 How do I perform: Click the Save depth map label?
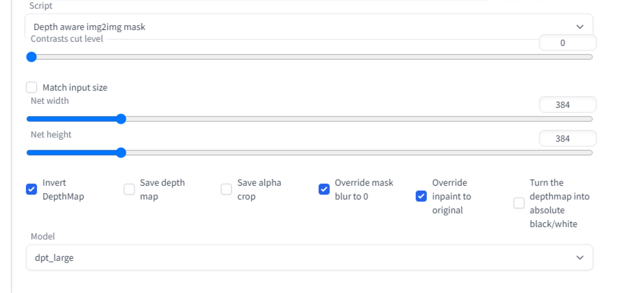coord(162,189)
